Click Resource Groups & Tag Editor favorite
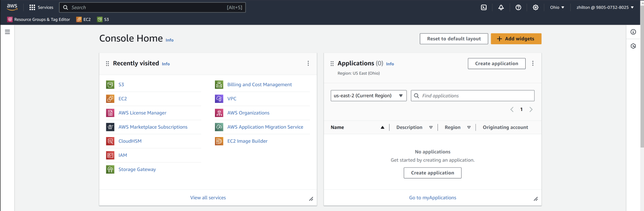Image resolution: width=644 pixels, height=211 pixels. pyautogui.click(x=39, y=19)
